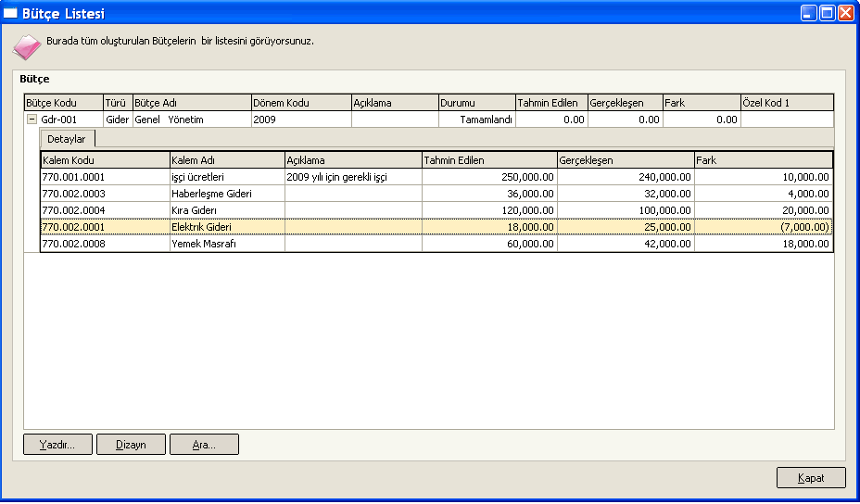
Task: Click the Yazdır... button
Action: 57,444
